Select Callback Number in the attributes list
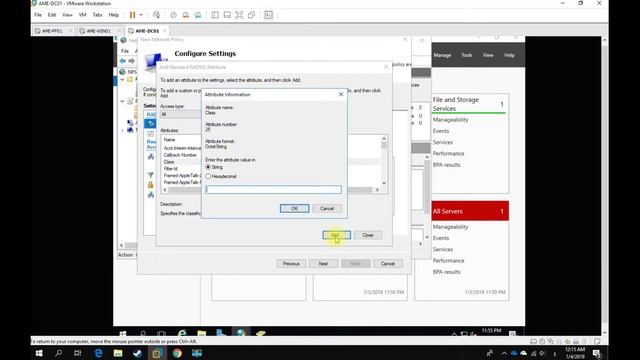 point(180,155)
